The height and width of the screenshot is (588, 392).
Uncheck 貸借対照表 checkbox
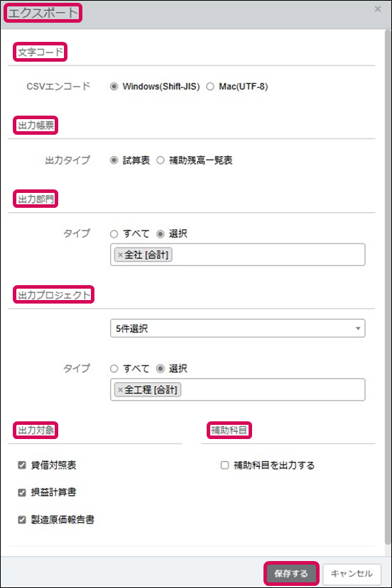[x=22, y=465]
